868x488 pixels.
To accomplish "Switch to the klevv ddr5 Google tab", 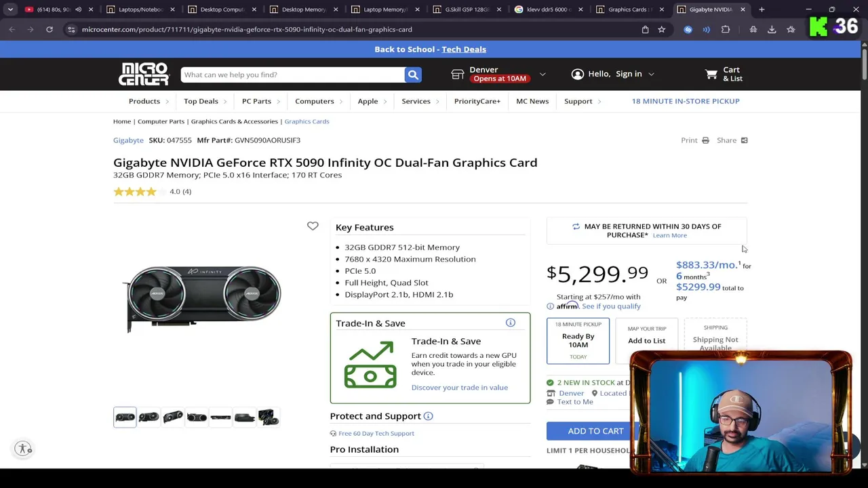I will (x=547, y=9).
